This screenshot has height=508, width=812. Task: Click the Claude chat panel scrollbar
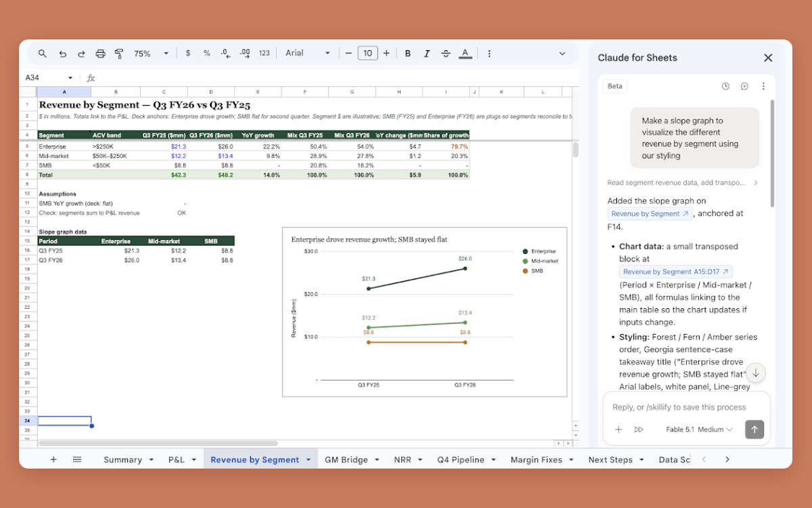[771, 154]
